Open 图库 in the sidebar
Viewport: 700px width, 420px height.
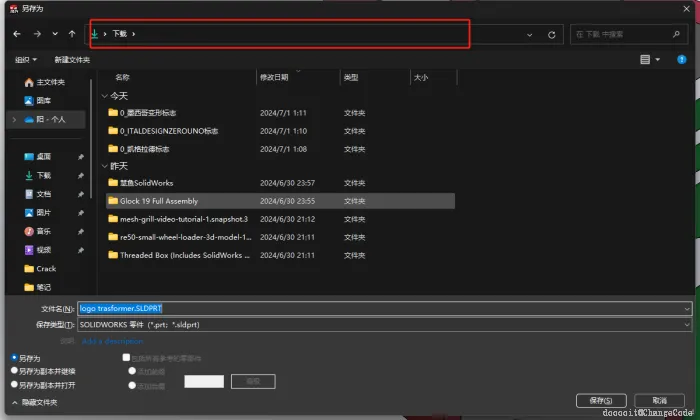38,101
